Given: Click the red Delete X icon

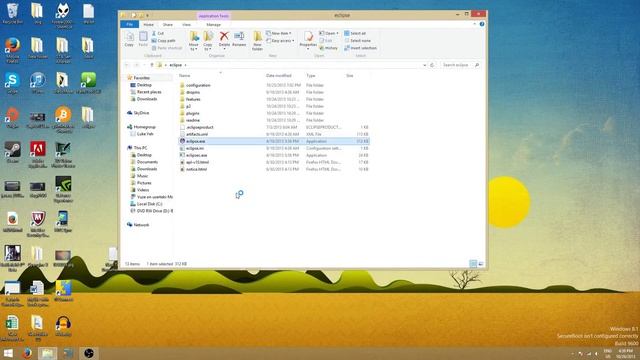Looking at the screenshot, I should pos(224,37).
